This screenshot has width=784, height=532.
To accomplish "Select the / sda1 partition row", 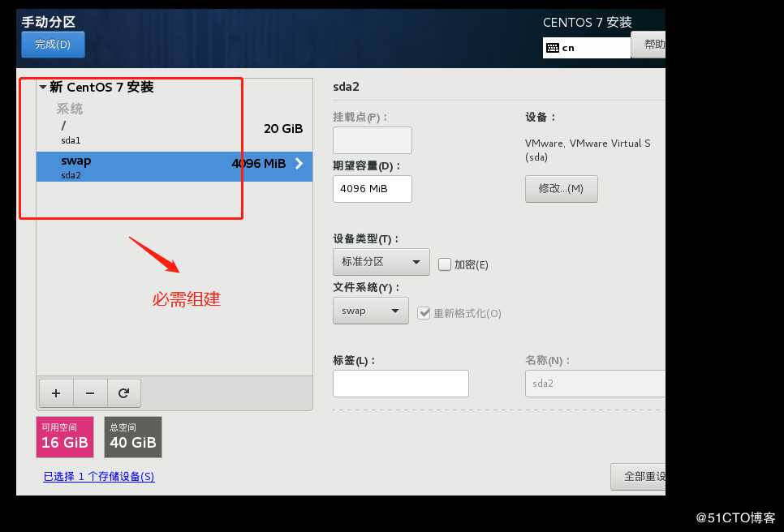I will pos(174,132).
